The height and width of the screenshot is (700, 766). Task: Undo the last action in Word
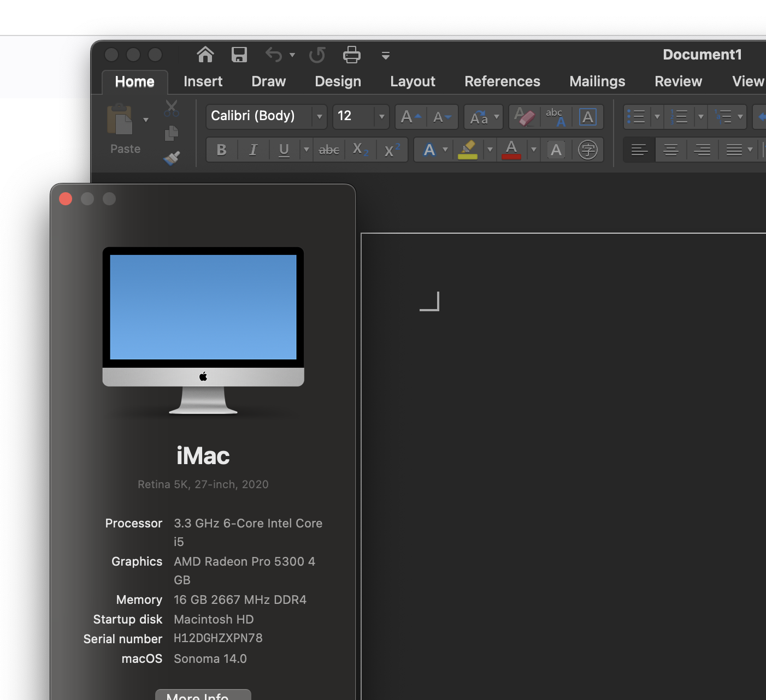(x=274, y=55)
